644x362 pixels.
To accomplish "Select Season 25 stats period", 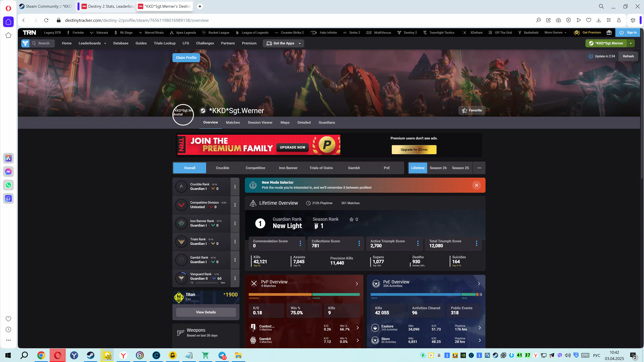I will (x=460, y=168).
